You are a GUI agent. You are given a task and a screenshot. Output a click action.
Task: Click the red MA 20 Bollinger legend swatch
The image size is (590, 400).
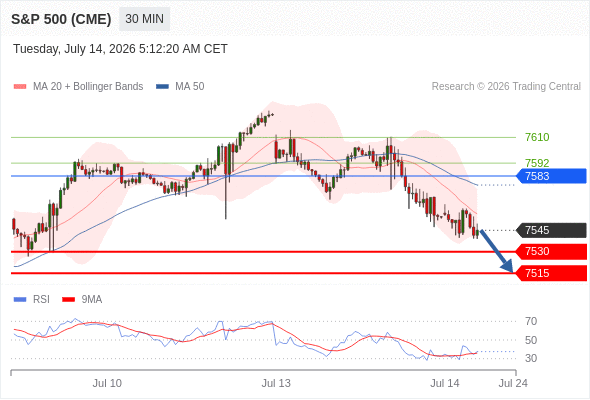[x=20, y=87]
